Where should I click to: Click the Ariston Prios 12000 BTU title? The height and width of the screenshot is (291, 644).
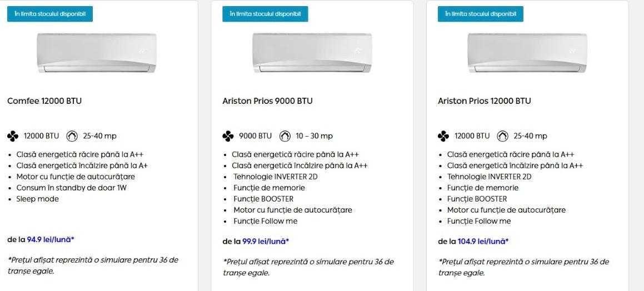(484, 101)
